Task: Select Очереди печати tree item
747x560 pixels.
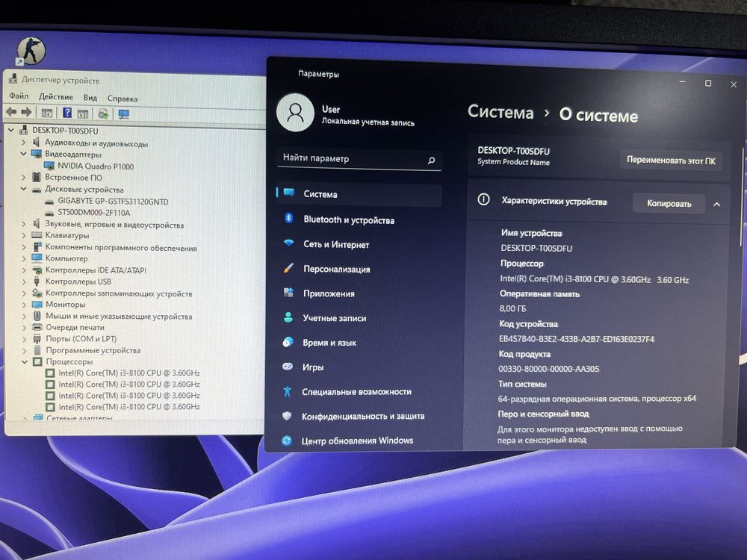Action: tap(75, 328)
